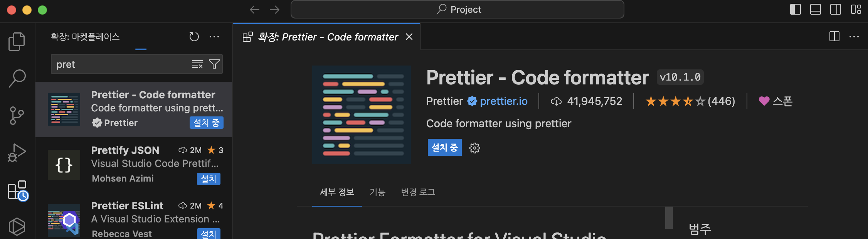This screenshot has height=239, width=868.
Task: Click the 범주 categories heading
Action: 700,229
